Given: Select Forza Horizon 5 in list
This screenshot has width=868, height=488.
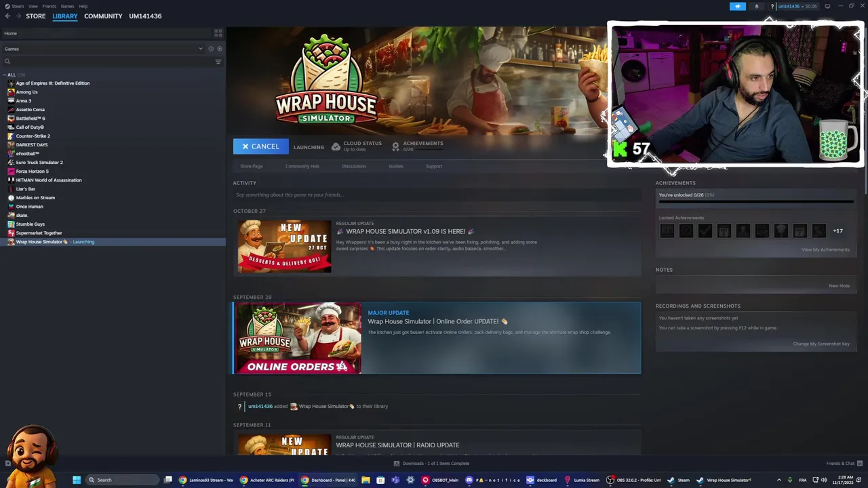Looking at the screenshot, I should click(32, 171).
